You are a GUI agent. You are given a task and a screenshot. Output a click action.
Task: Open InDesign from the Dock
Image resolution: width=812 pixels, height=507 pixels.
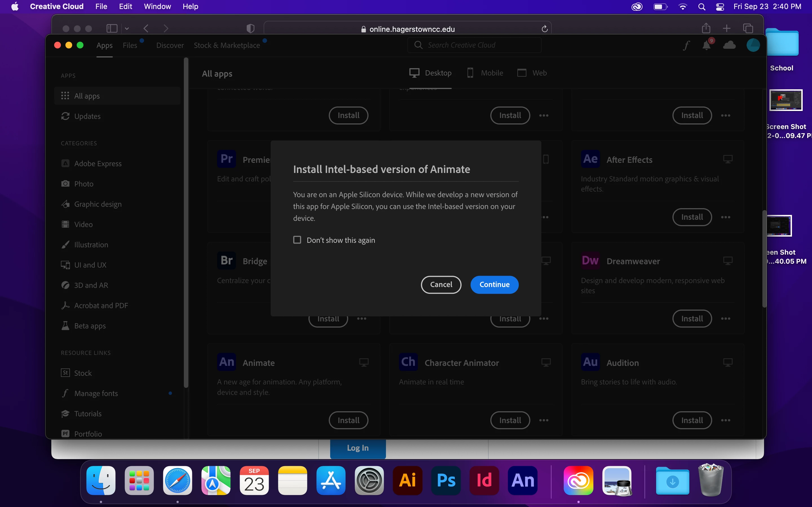tap(484, 480)
